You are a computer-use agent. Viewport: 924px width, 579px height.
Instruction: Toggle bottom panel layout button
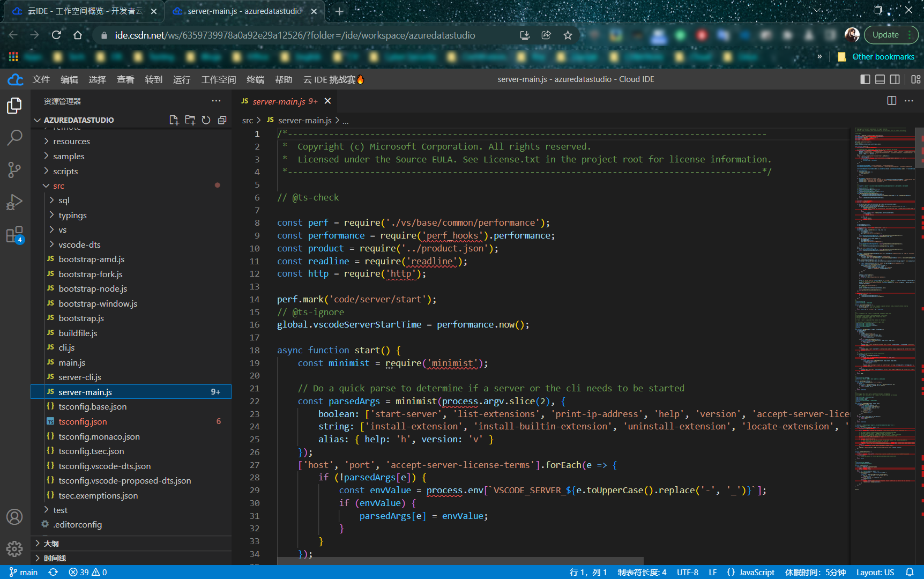pyautogui.click(x=880, y=79)
